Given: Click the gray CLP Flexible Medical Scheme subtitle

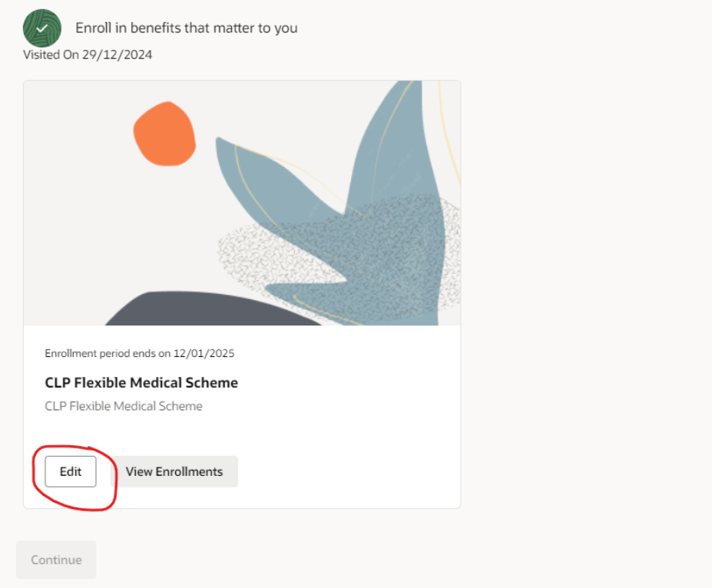Looking at the screenshot, I should point(124,405).
